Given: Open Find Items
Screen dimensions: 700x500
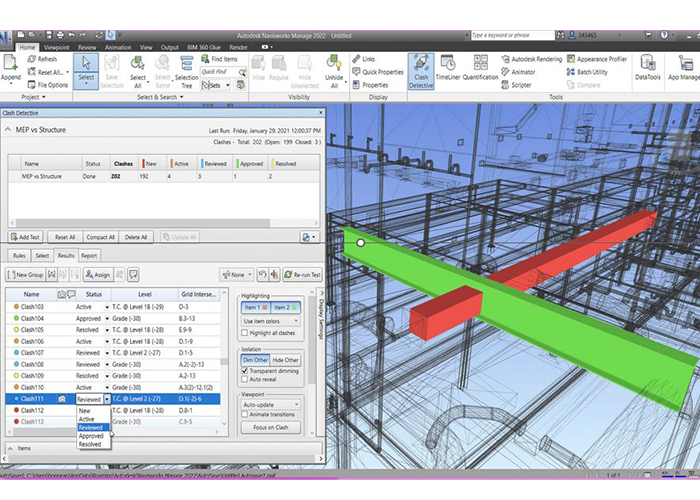Looking at the screenshot, I should [x=219, y=59].
